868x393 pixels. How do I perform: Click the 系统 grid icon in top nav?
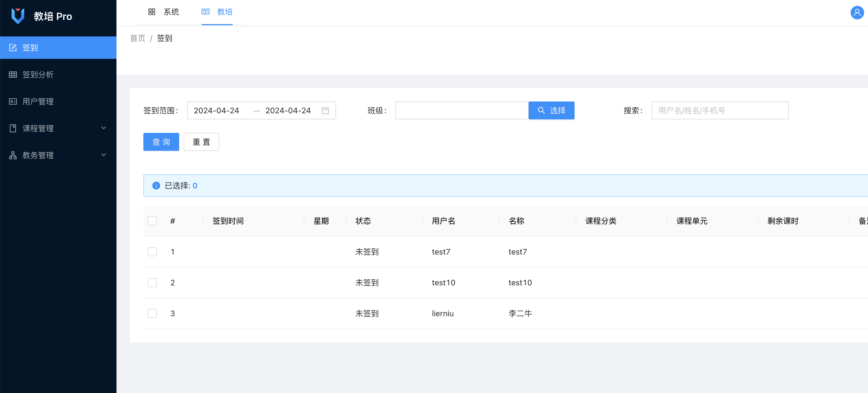coord(152,12)
